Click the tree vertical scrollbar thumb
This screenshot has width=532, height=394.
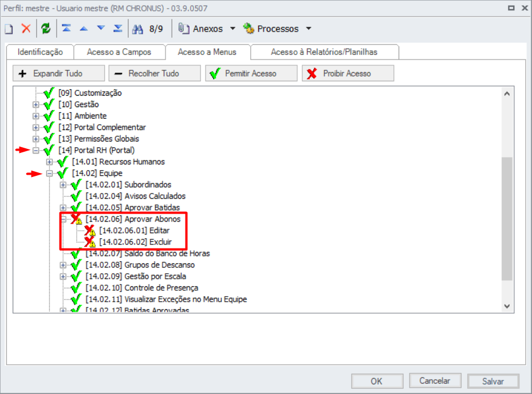(507, 219)
